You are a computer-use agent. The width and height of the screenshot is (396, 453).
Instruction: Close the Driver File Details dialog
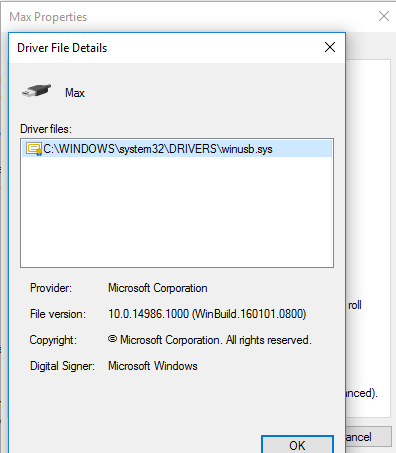(x=330, y=47)
